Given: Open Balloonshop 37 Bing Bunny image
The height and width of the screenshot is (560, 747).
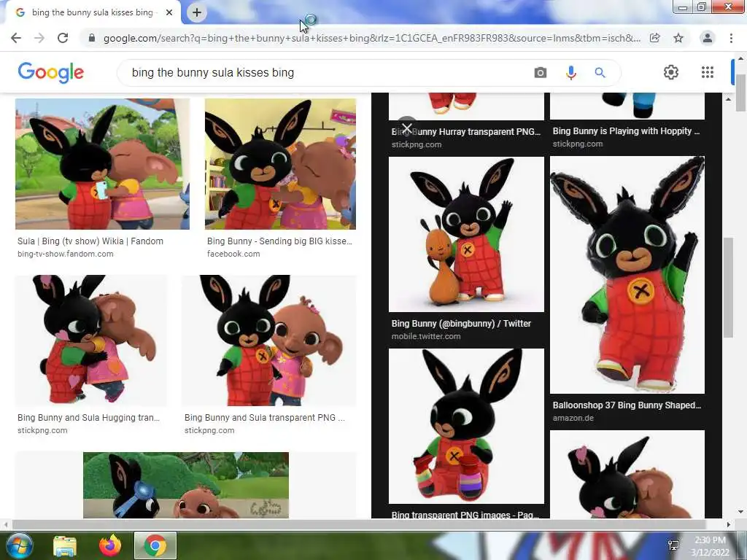Looking at the screenshot, I should pos(627,275).
